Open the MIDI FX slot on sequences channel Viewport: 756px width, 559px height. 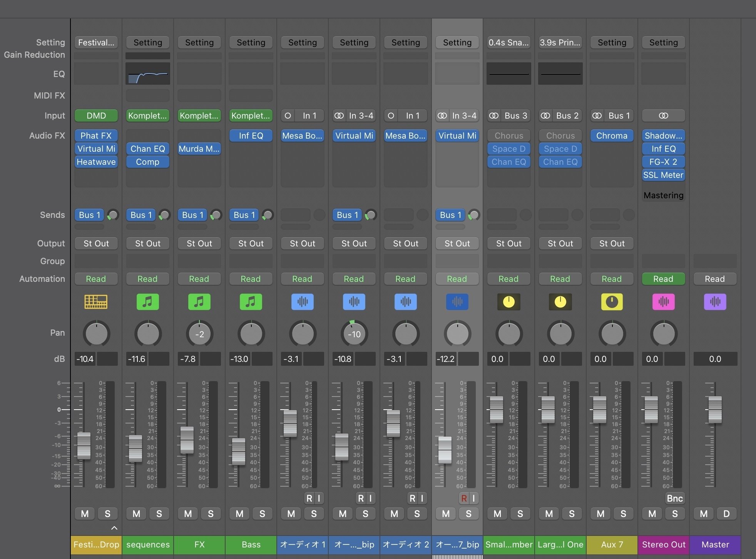[x=148, y=95]
